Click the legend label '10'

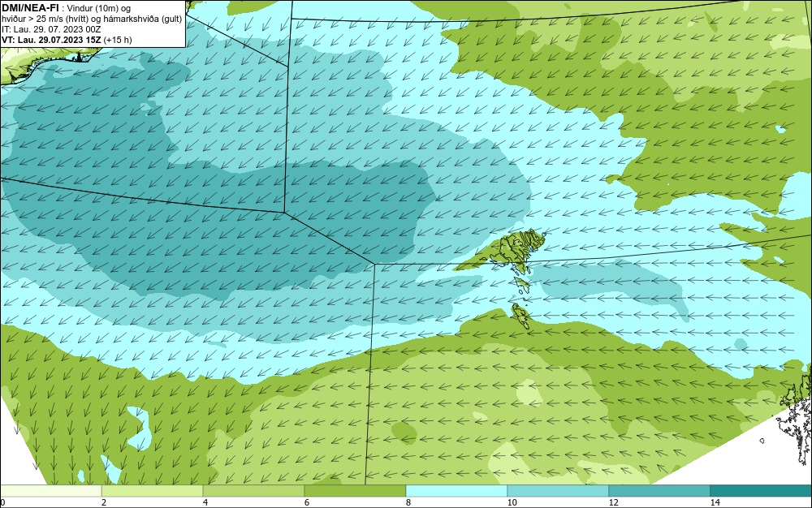click(x=512, y=502)
